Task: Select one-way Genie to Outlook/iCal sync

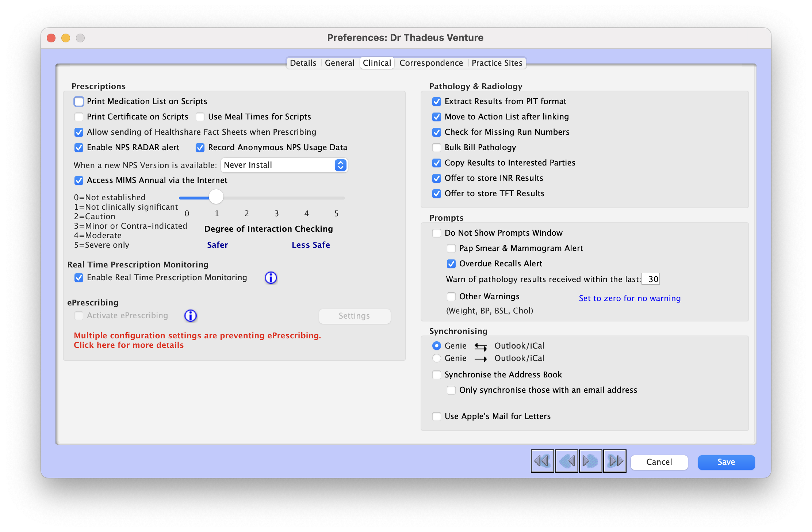Action: (436, 358)
